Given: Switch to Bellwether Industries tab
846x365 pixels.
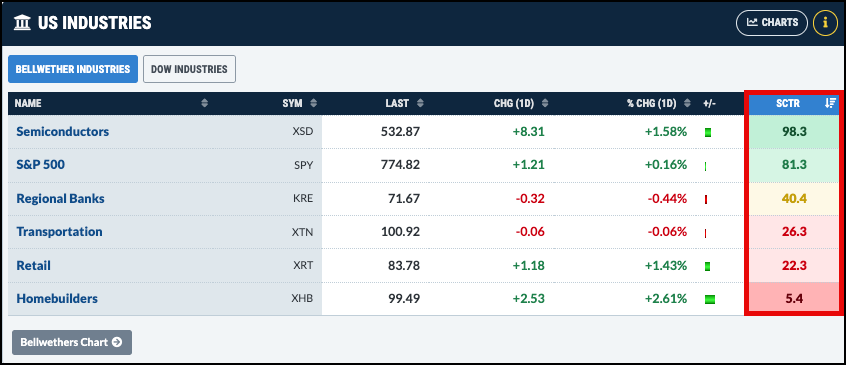Looking at the screenshot, I should tap(73, 69).
